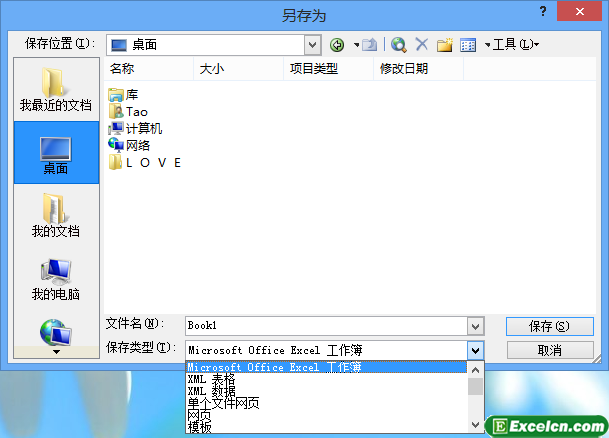Image resolution: width=609 pixels, height=438 pixels.
Task: Delete selected item with X icon
Action: pyautogui.click(x=421, y=44)
